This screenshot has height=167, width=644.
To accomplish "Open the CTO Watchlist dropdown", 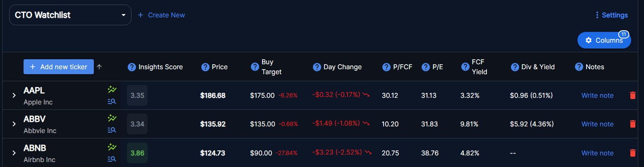I will pos(70,15).
